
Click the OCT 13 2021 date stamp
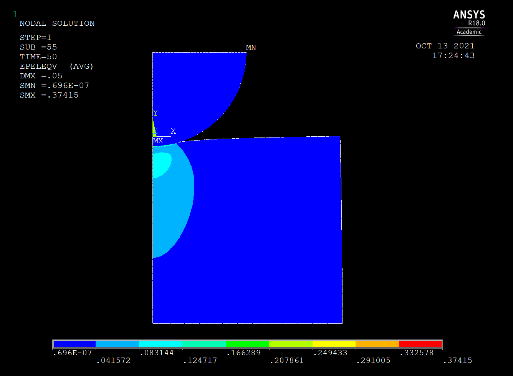445,46
